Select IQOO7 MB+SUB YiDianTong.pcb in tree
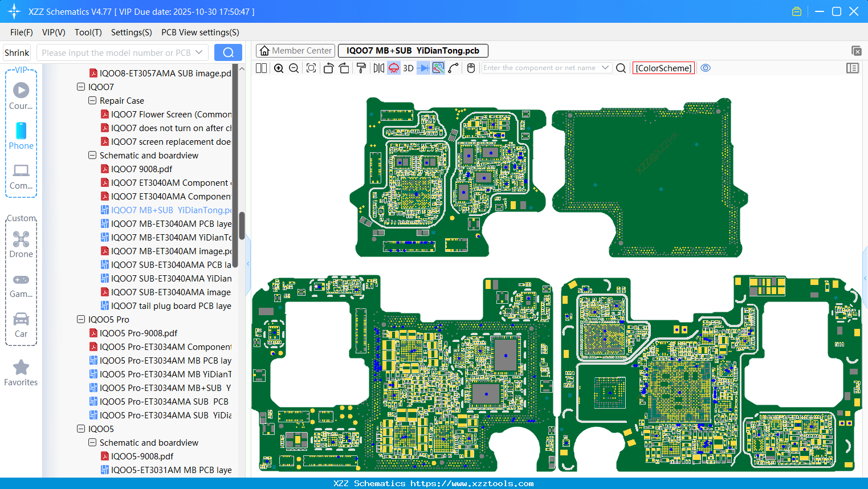The image size is (868, 489). [166, 210]
